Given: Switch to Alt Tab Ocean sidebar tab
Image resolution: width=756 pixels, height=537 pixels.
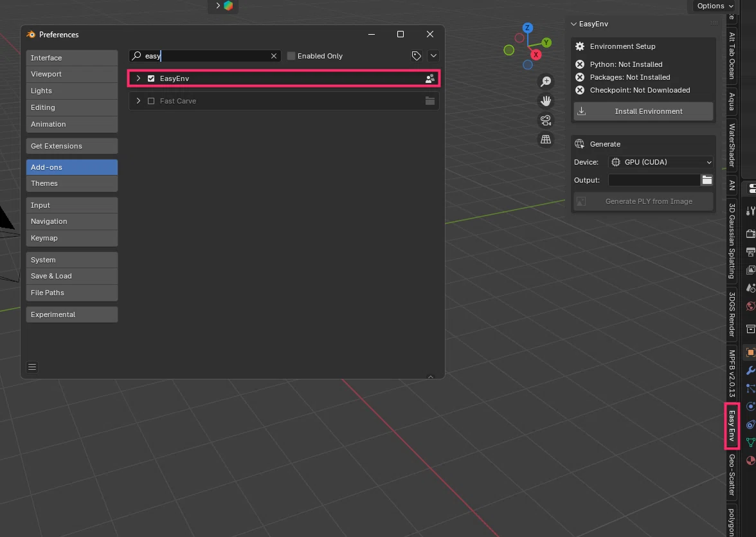Looking at the screenshot, I should pos(732,55).
